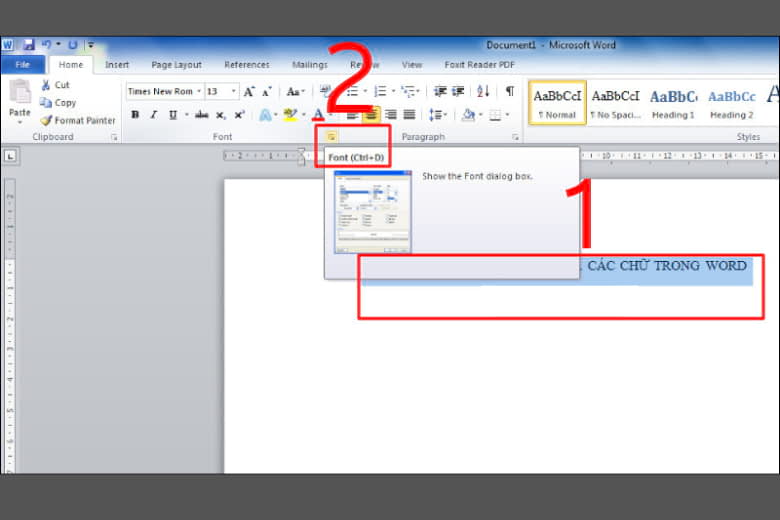
Task: Click the Shading paint bucket icon
Action: [468, 115]
